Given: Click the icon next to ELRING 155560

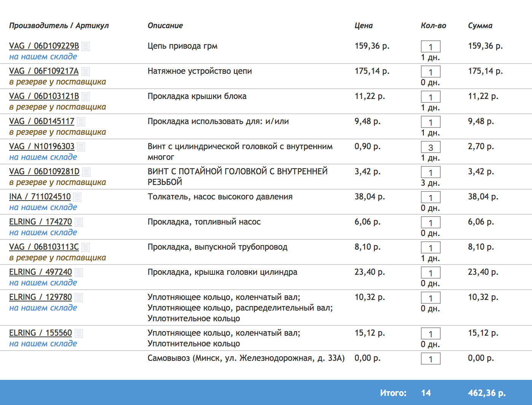Looking at the screenshot, I should 79,333.
